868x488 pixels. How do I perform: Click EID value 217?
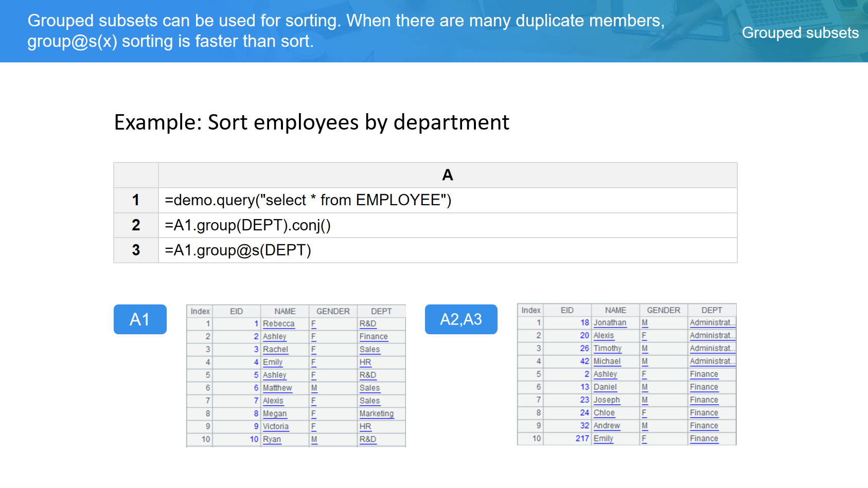(x=582, y=439)
